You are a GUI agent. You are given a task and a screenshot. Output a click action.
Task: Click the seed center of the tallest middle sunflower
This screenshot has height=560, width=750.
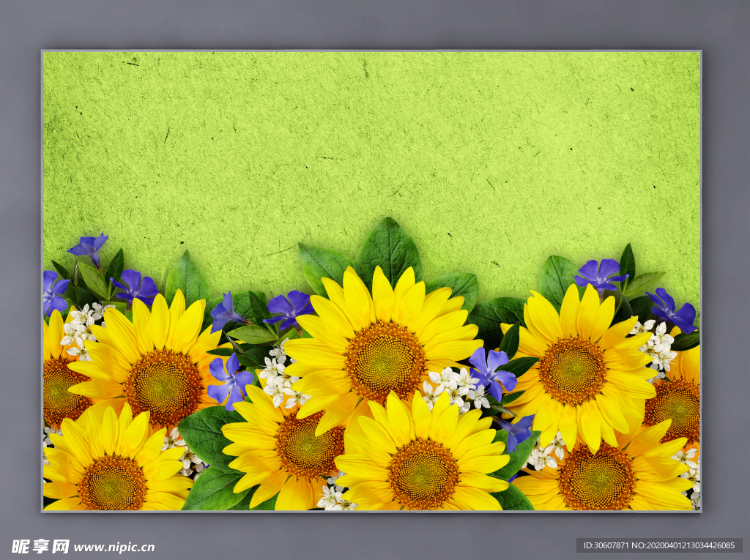point(385,359)
